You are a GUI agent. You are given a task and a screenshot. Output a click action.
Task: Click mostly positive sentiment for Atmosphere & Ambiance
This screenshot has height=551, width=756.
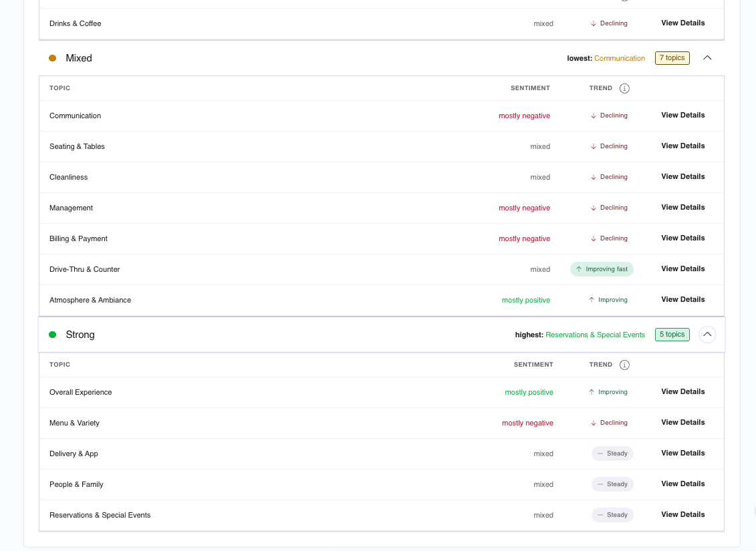525,300
